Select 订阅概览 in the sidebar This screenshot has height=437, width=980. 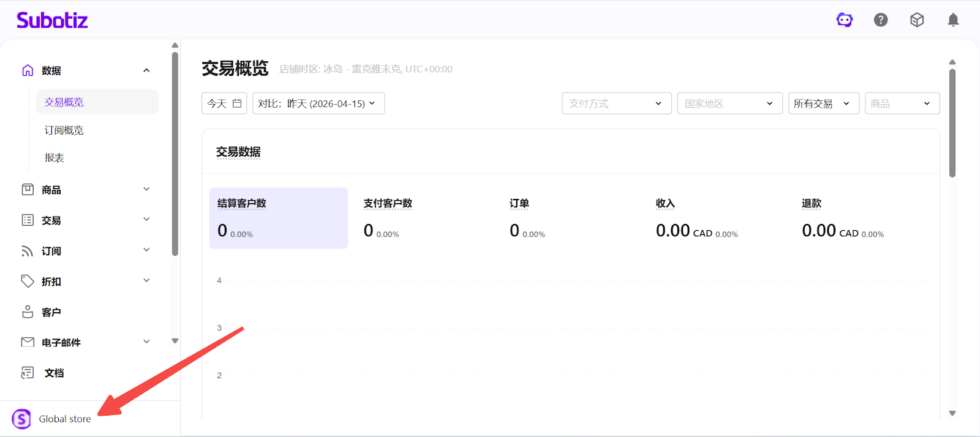[64, 130]
